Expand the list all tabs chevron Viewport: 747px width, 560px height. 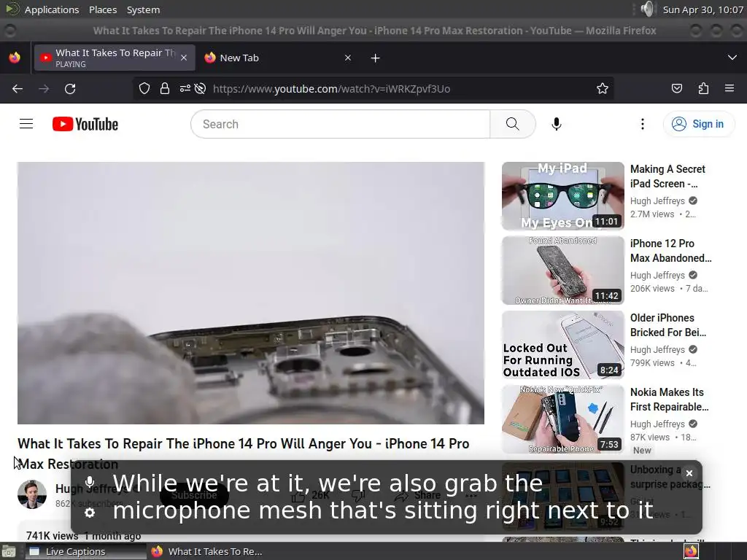coord(732,58)
